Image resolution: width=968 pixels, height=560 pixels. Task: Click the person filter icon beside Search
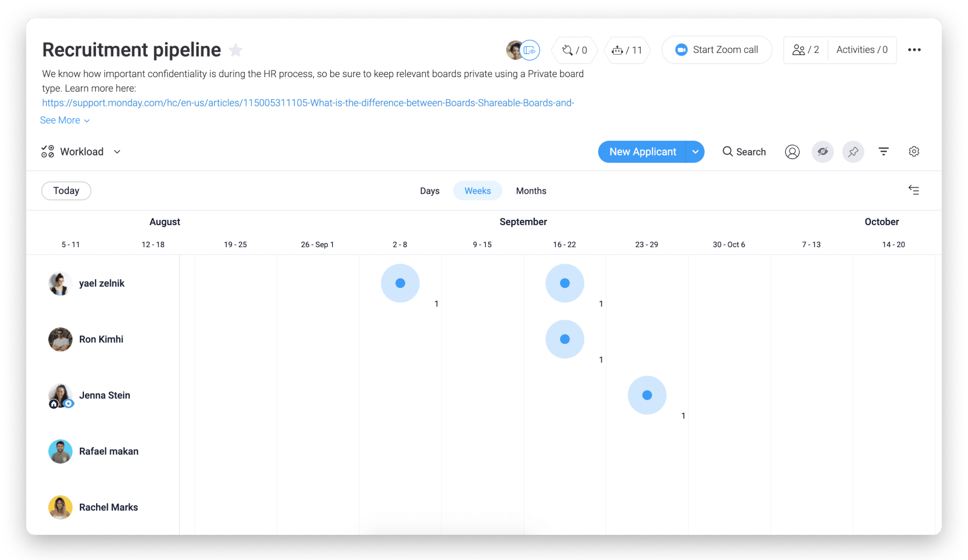click(x=792, y=152)
